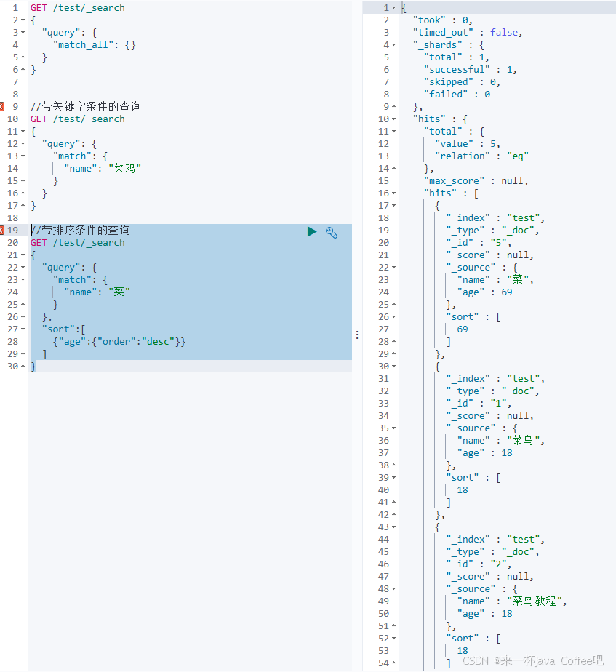Click the "value" : 5 total hits line

468,144
